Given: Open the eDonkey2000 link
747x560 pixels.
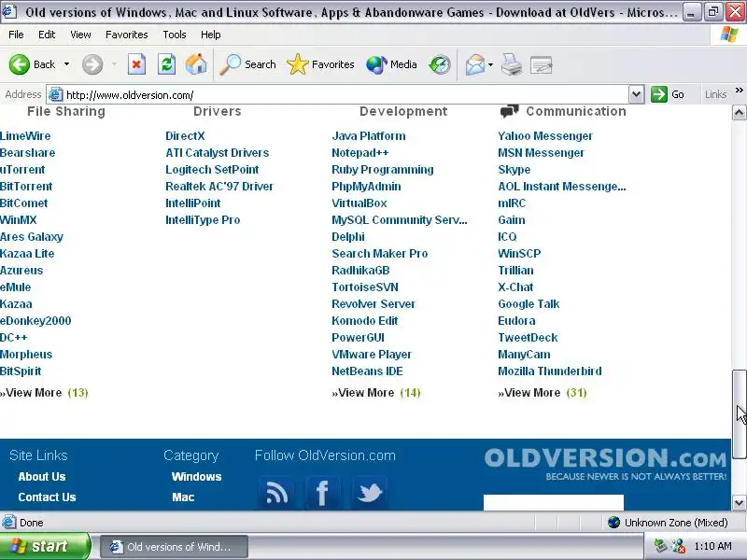Looking at the screenshot, I should coord(35,320).
